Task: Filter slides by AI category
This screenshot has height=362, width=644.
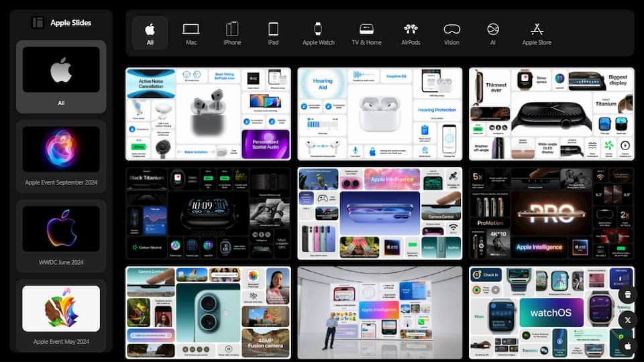Action: pos(493,34)
